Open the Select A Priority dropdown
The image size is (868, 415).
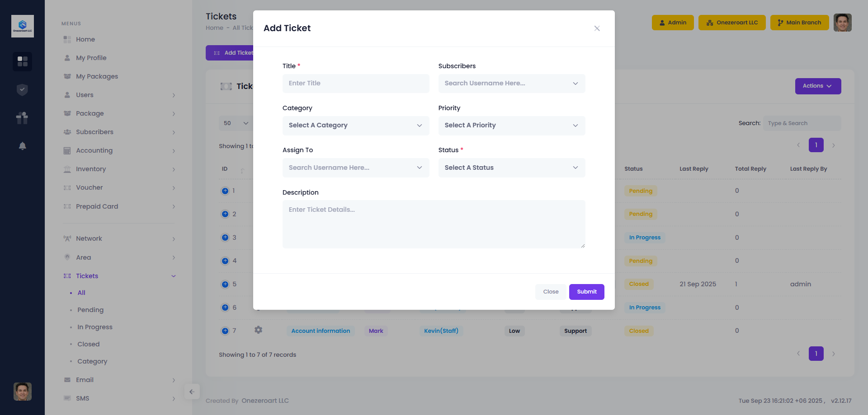tap(511, 126)
